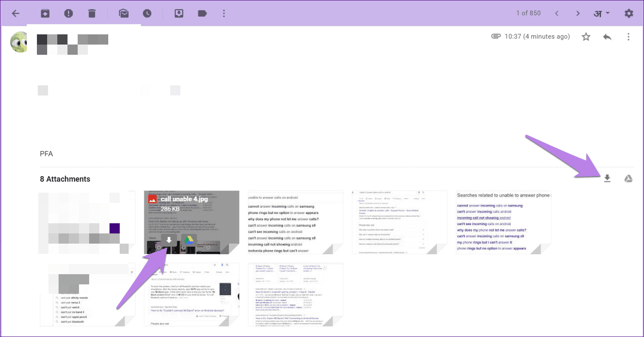
Task: Snooze the email with clock icon
Action: [x=147, y=13]
